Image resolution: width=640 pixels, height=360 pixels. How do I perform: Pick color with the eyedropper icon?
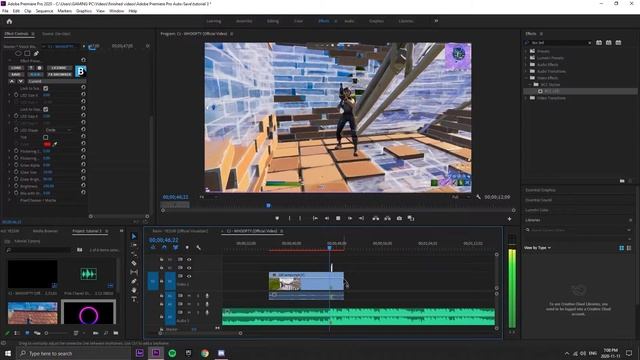(x=55, y=144)
